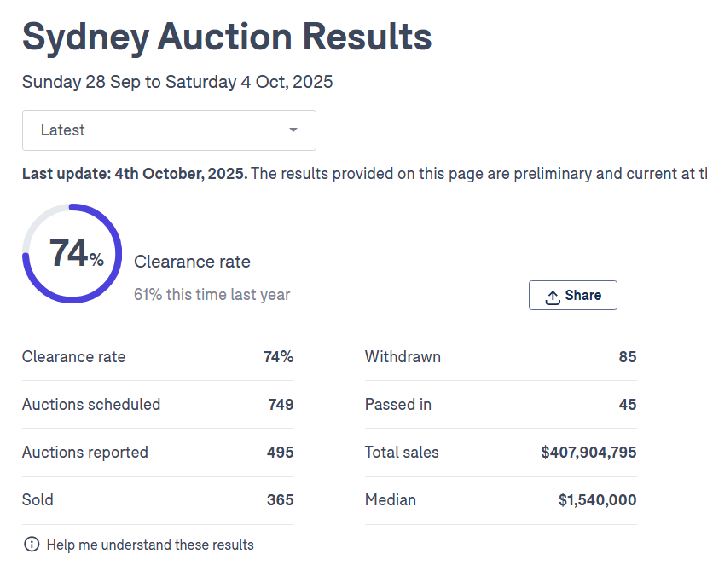Click the upload arrow icon in Share
The height and width of the screenshot is (588, 707).
click(x=553, y=296)
